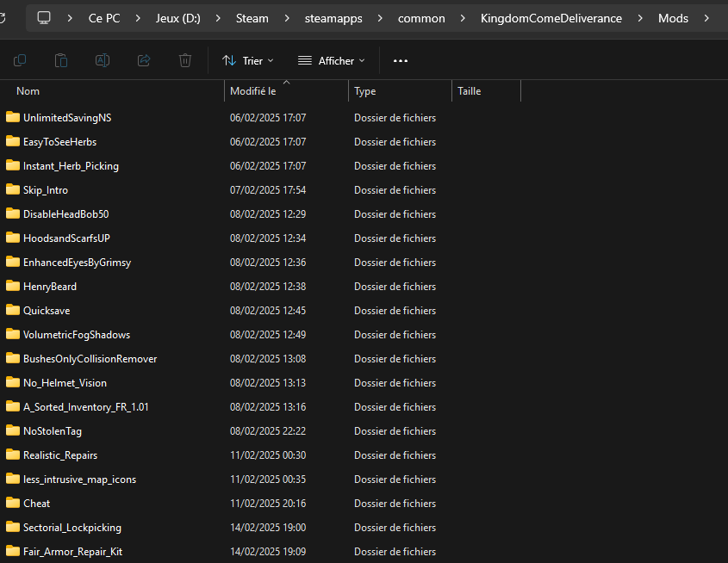Expand chevron after Mods breadcrumb
Viewport: 728px width, 563px height.
pyautogui.click(x=706, y=18)
